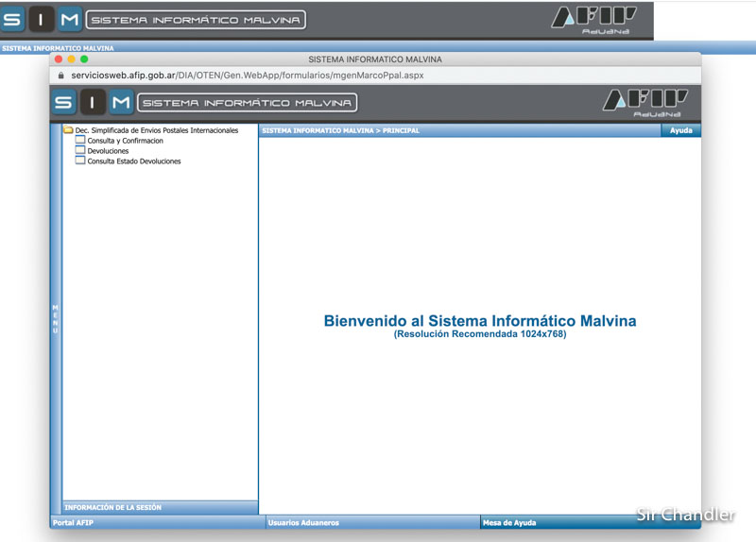Click the padlock icon in the address bar
This screenshot has width=756, height=542.
[x=60, y=76]
